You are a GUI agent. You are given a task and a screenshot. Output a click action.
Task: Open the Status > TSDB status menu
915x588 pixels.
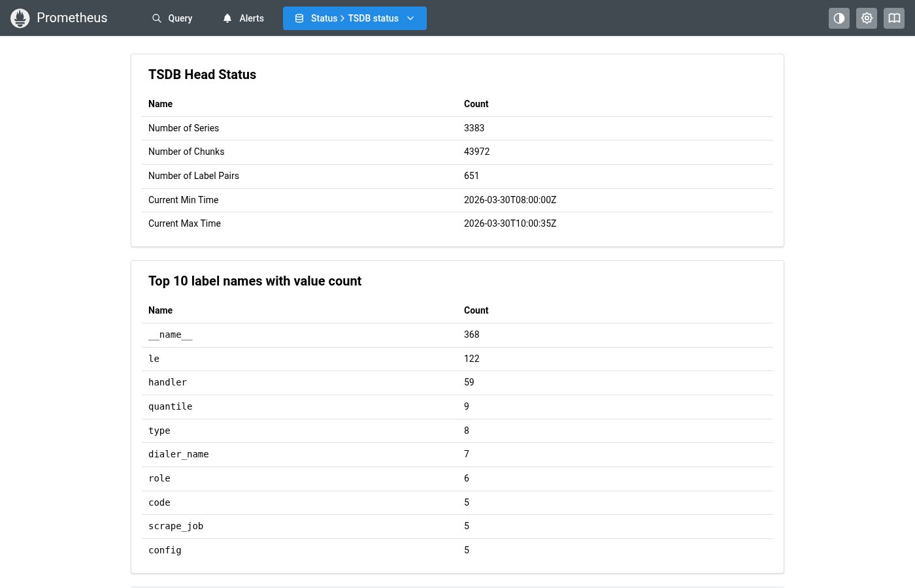tap(355, 18)
